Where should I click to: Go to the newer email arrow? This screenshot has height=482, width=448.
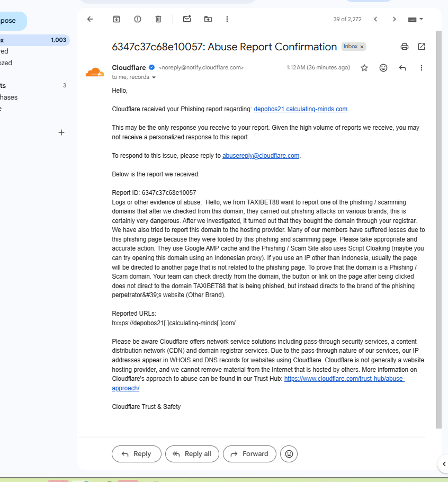375,19
